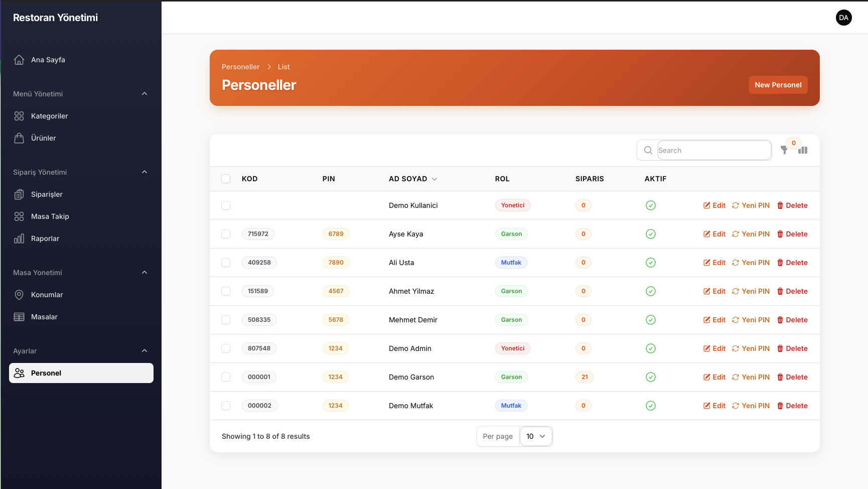Toggle the select-all header checkbox
The image size is (868, 489).
tap(226, 179)
